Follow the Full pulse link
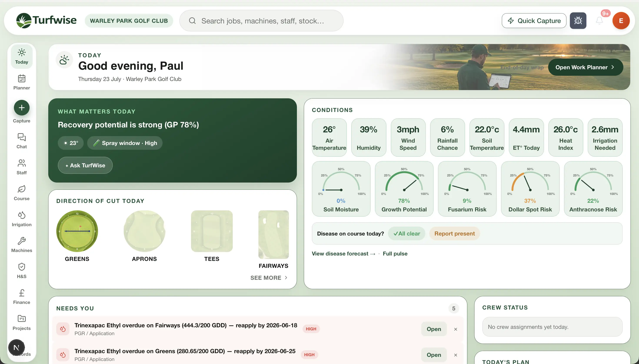Image resolution: width=639 pixels, height=364 pixels. pyautogui.click(x=395, y=254)
